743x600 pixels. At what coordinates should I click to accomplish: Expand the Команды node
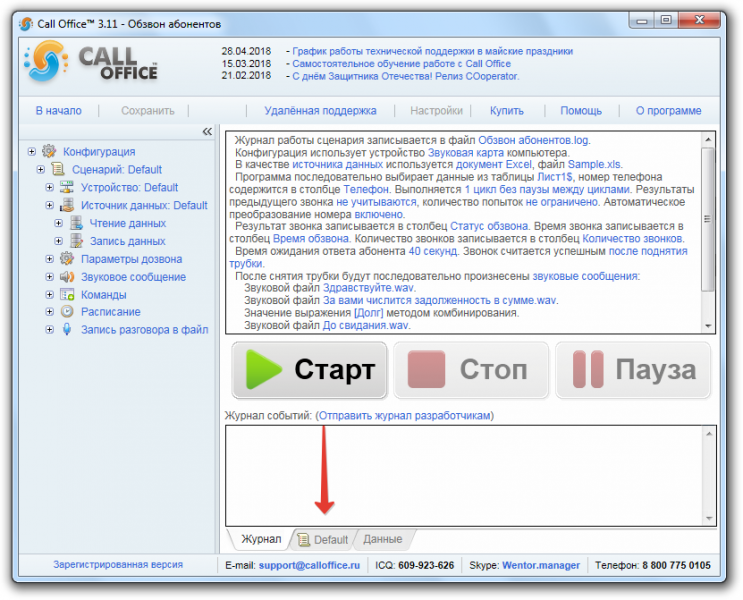49,295
